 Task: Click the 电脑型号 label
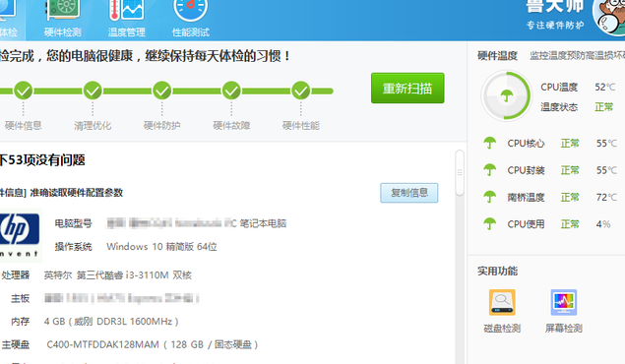point(74,223)
